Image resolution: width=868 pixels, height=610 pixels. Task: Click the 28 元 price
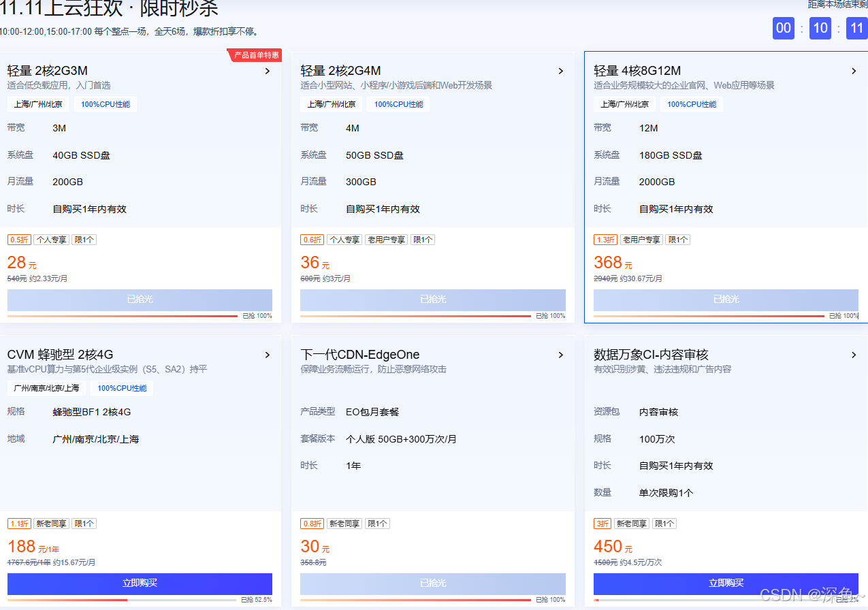(x=21, y=263)
